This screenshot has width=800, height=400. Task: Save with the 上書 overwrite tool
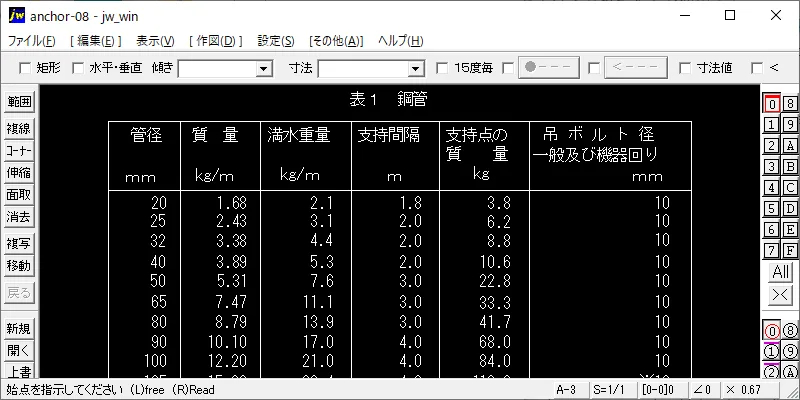[19, 371]
